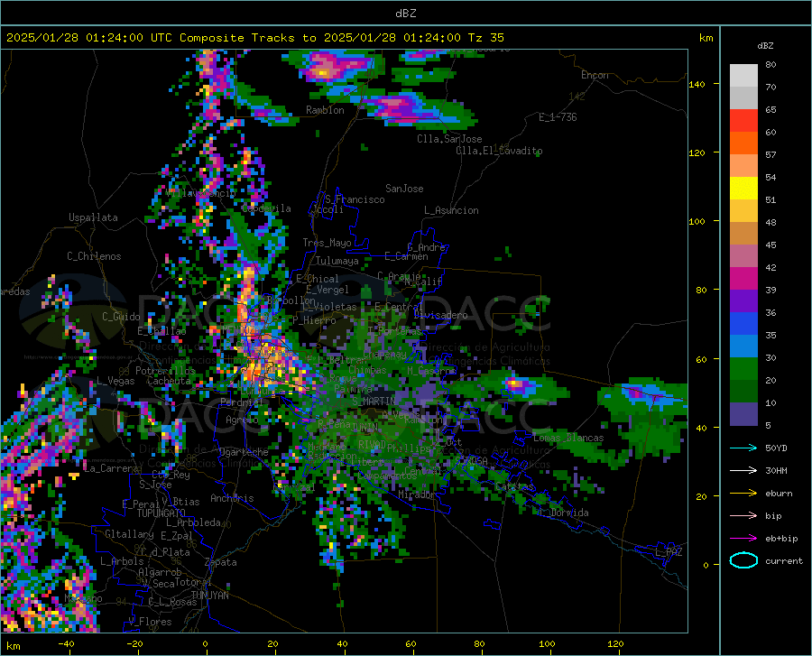This screenshot has height=656, width=812.
Task: Click the 'Encon' map label
Action: (x=595, y=75)
